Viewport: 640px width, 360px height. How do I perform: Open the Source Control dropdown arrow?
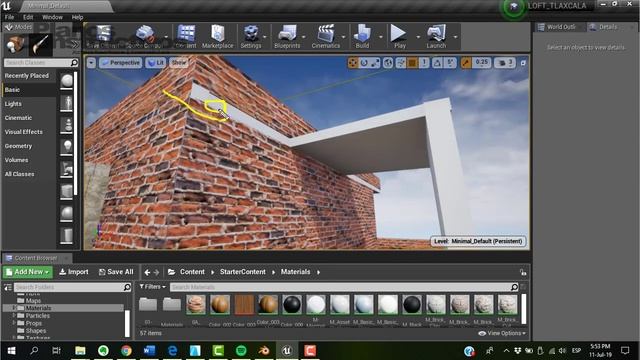(166, 37)
